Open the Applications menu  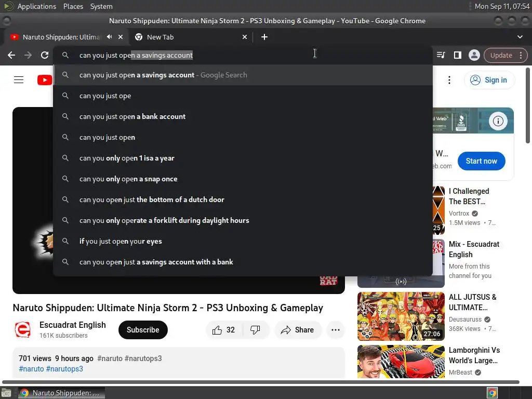coord(37,6)
